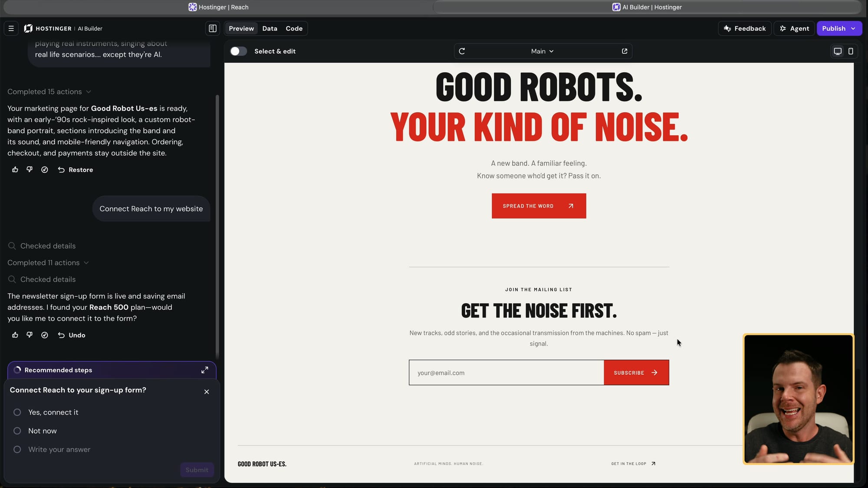Click the your@email.com input field
868x488 pixels.
[x=506, y=373]
